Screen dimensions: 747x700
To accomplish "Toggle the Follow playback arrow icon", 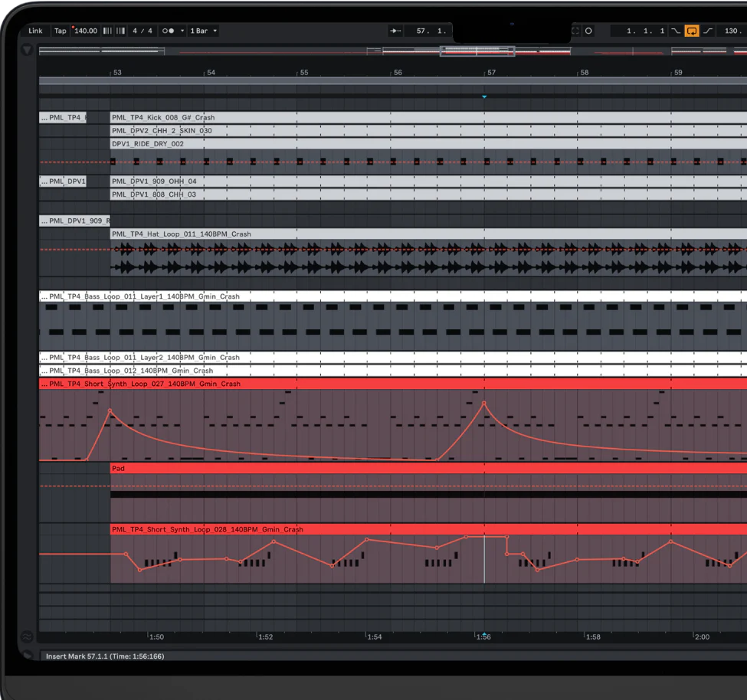I will click(395, 31).
